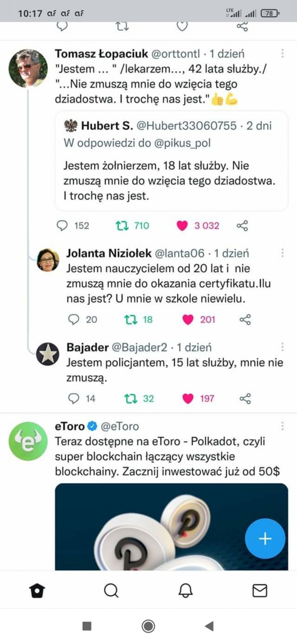Image resolution: width=297 pixels, height=644 pixels.
Task: Open replies on Tomasz Łopaciuk's tweet
Action: pos(62,226)
